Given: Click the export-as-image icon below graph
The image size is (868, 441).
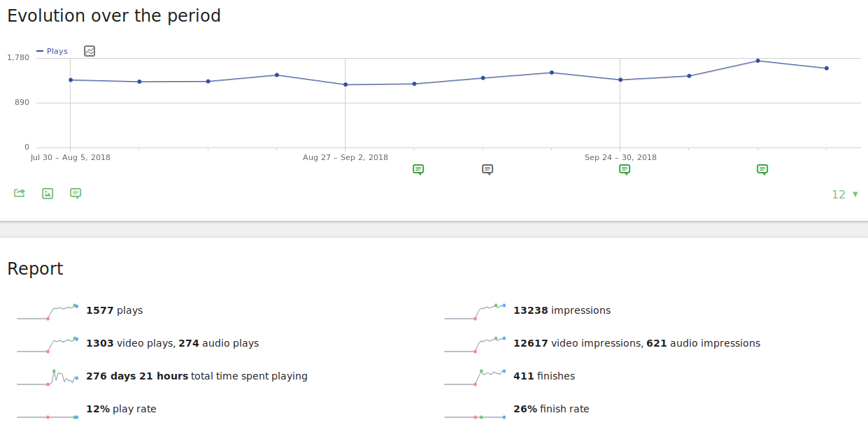Looking at the screenshot, I should click(x=48, y=194).
